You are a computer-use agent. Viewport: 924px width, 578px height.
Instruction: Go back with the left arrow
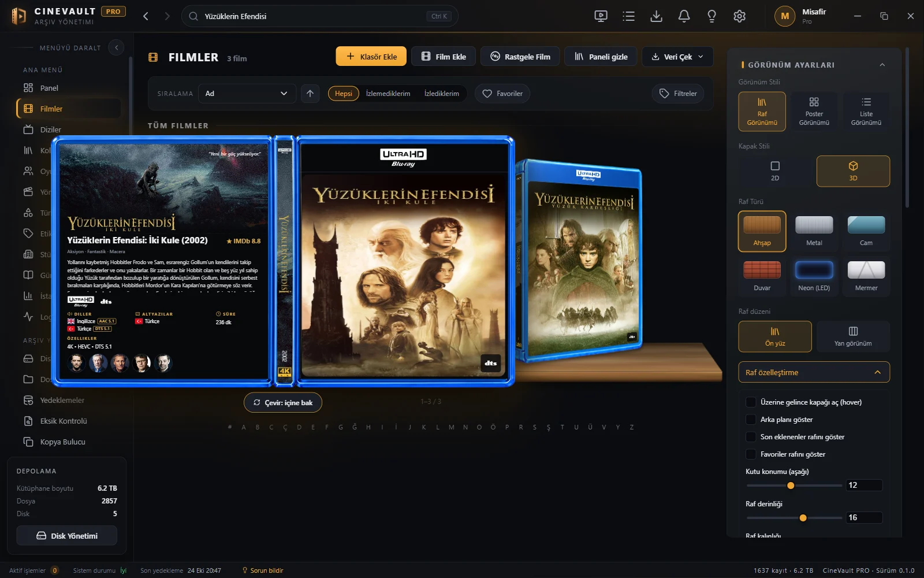(146, 16)
